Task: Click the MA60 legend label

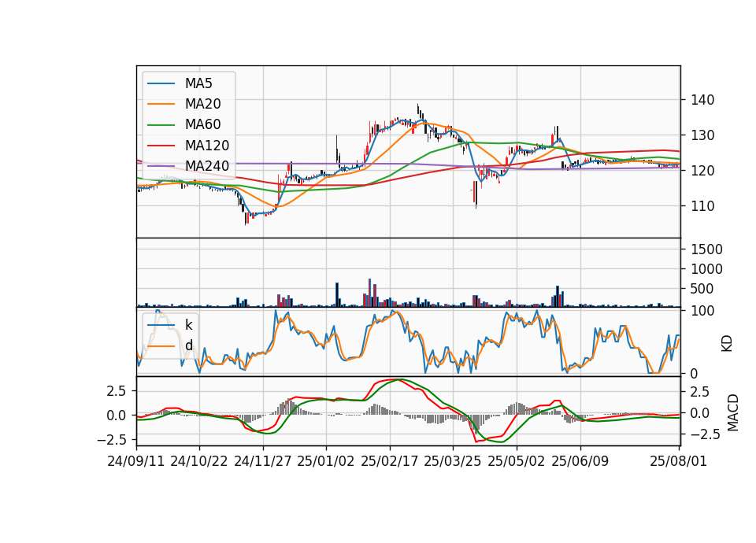Action: point(203,125)
